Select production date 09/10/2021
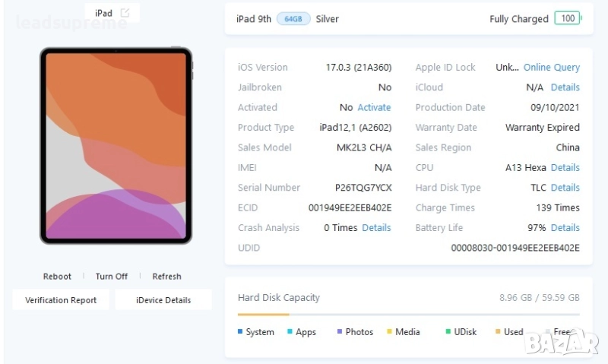This screenshot has width=608, height=364. 555,107
